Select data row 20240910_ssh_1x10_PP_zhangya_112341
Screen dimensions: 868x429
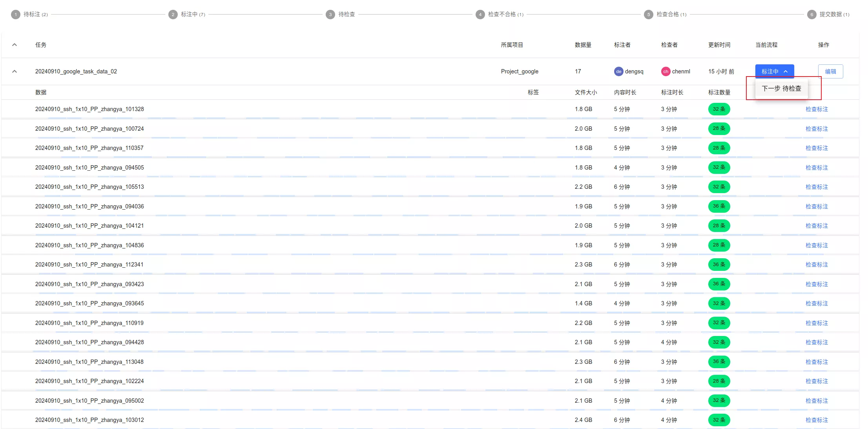pyautogui.click(x=89, y=265)
